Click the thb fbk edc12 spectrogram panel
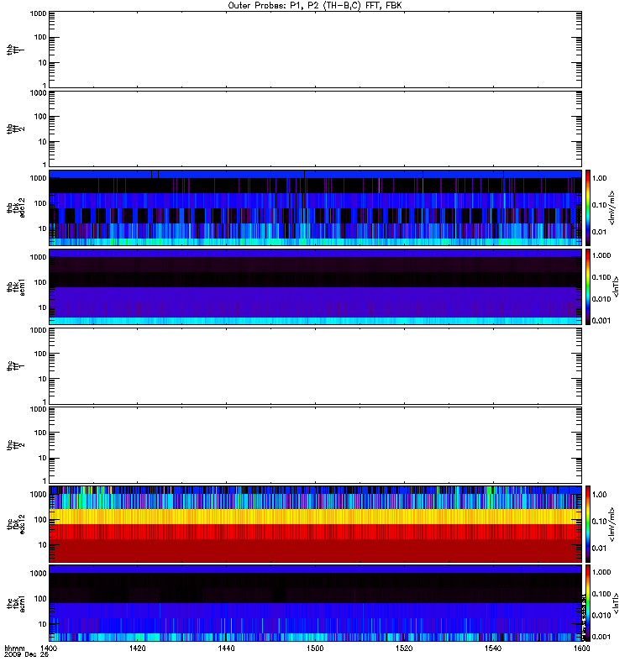Image resolution: width=630 pixels, height=672 pixels. [315, 207]
